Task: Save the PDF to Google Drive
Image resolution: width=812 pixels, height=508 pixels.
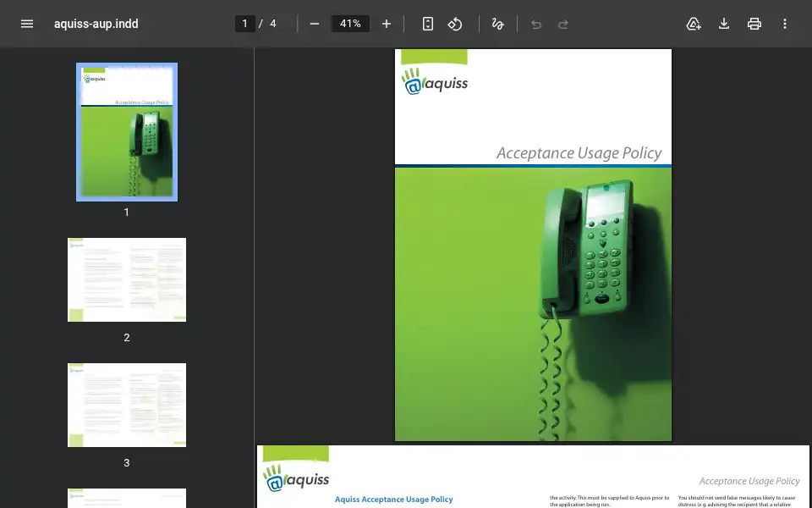Action: pos(694,24)
